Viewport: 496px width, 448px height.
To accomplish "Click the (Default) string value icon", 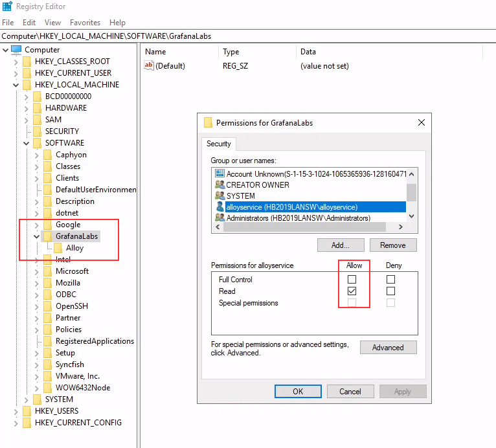I will click(x=149, y=65).
